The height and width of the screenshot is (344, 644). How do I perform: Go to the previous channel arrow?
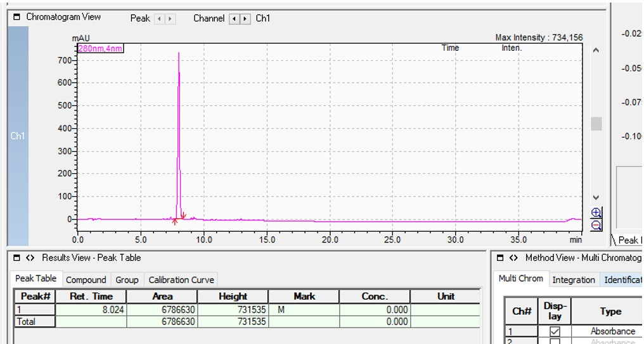tap(234, 19)
